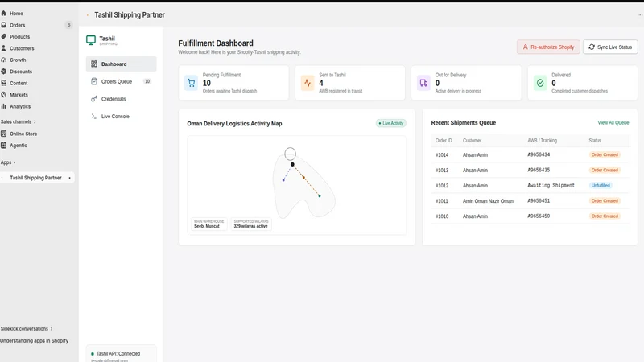Click order #1010 in shipments queue
The width and height of the screenshot is (644, 362).
coord(442,216)
